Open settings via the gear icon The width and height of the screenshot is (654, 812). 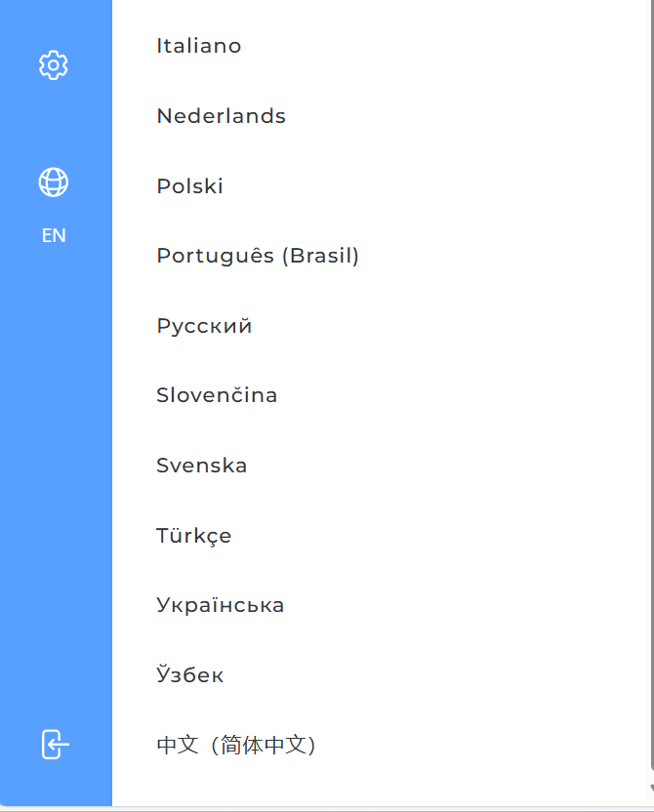click(54, 65)
